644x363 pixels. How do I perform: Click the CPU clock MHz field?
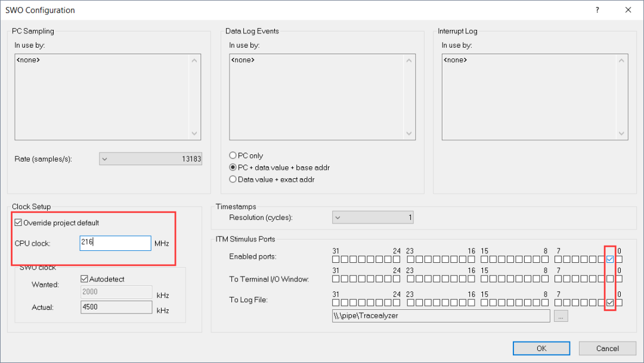pyautogui.click(x=116, y=243)
